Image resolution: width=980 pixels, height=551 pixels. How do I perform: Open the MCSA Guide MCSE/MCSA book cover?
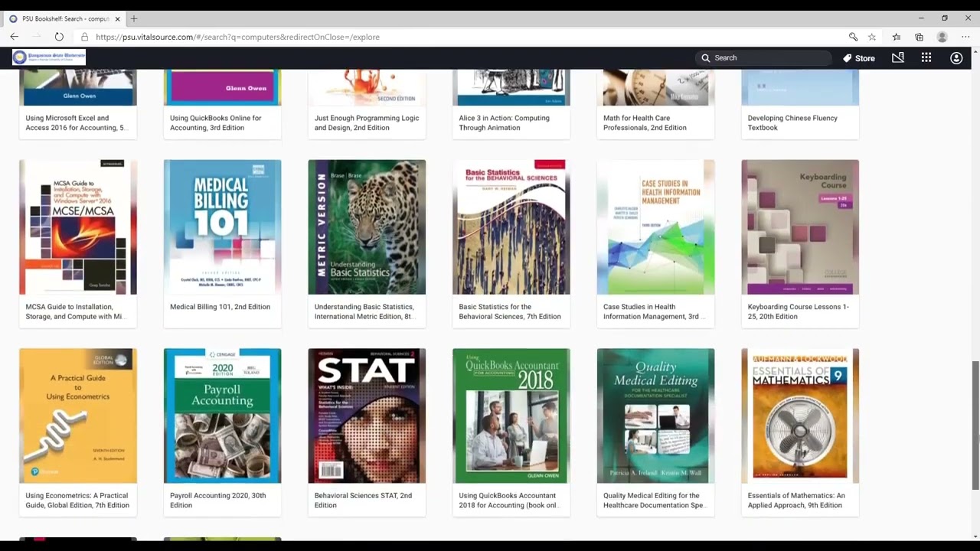(x=78, y=227)
